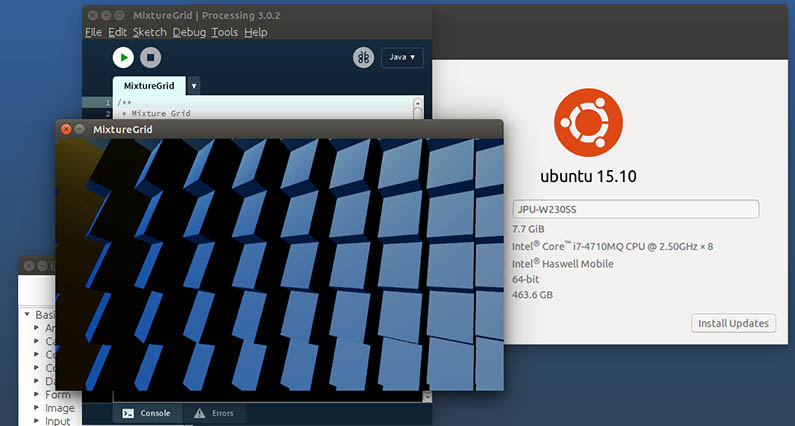Click the 7.7 GiB memory value
This screenshot has width=795, height=426.
(x=528, y=229)
